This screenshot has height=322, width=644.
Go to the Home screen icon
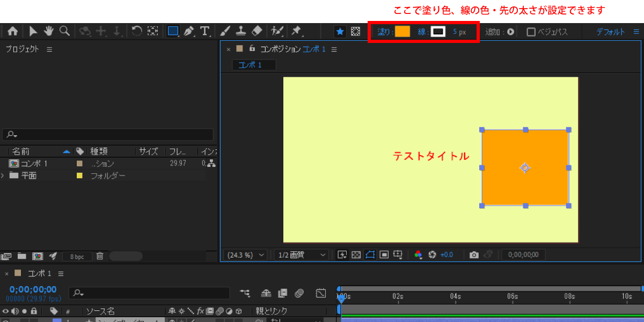tap(12, 31)
